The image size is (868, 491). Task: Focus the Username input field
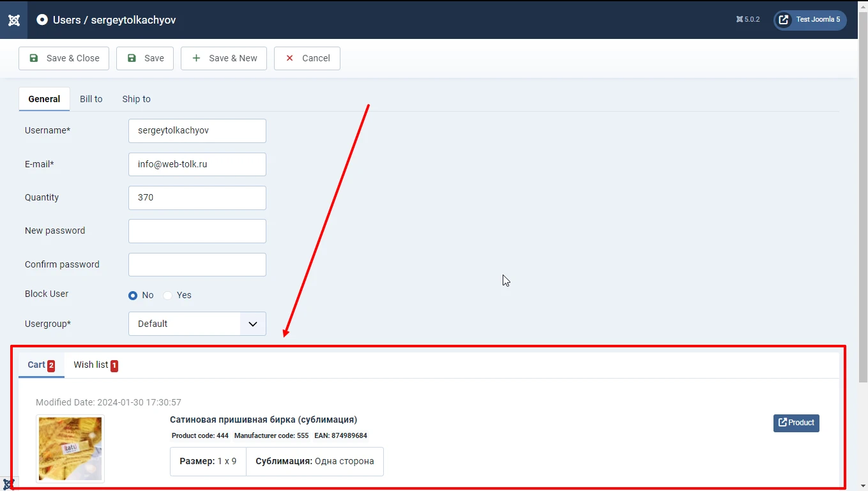[197, 131]
